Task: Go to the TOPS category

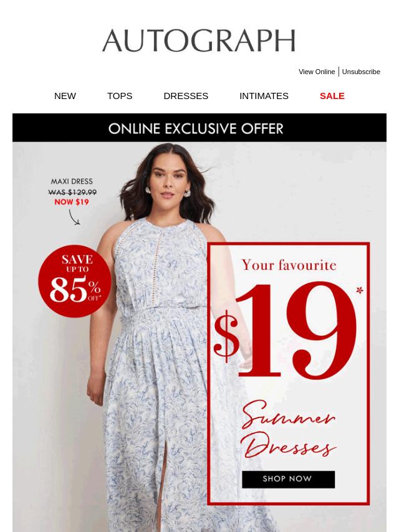Action: click(120, 96)
